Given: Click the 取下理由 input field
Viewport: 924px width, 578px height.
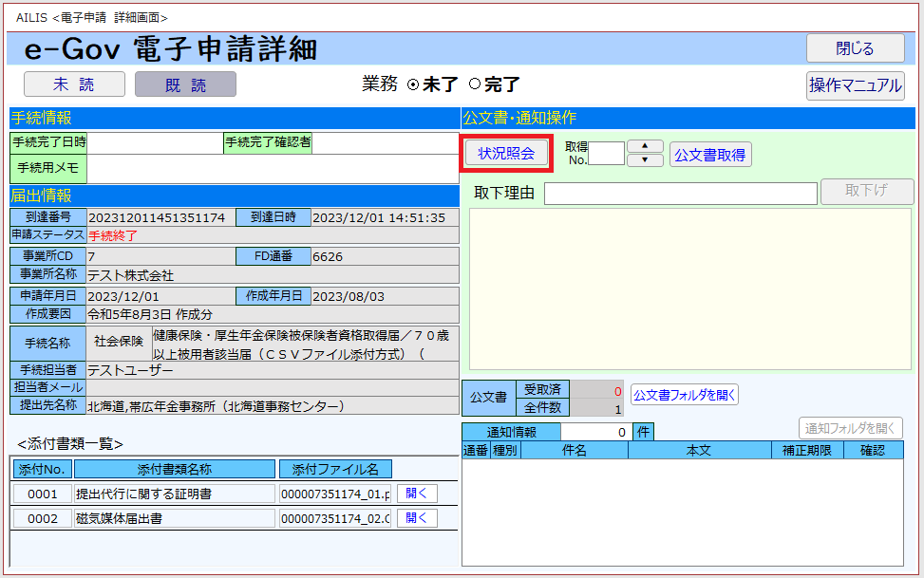Looking at the screenshot, I should (x=680, y=194).
